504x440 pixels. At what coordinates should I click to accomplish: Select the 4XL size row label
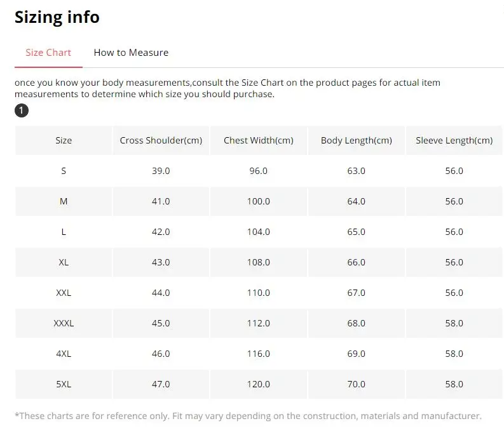pos(64,354)
